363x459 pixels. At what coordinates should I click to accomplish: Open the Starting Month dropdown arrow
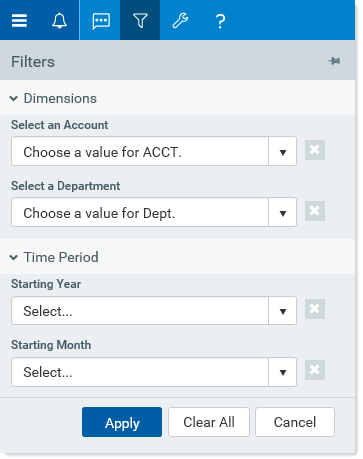283,372
